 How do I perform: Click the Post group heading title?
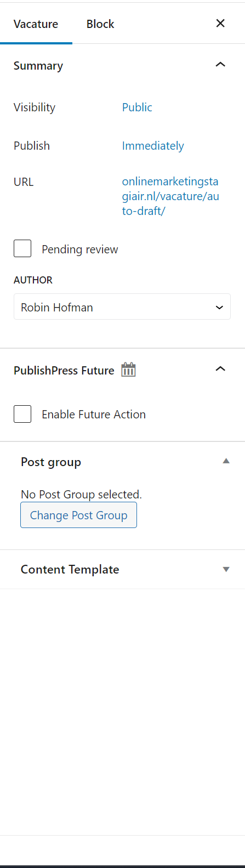(51, 462)
